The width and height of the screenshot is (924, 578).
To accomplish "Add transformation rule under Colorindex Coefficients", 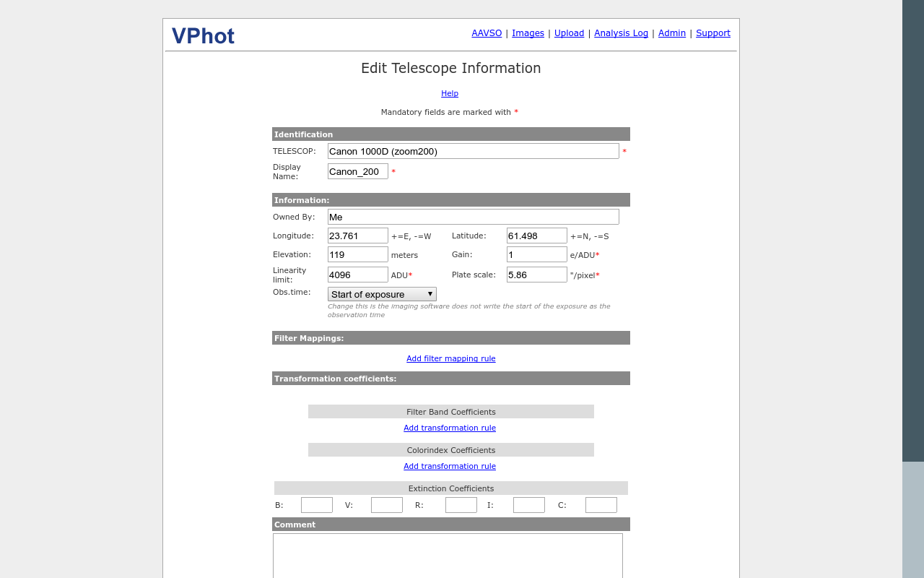I will click(x=450, y=467).
